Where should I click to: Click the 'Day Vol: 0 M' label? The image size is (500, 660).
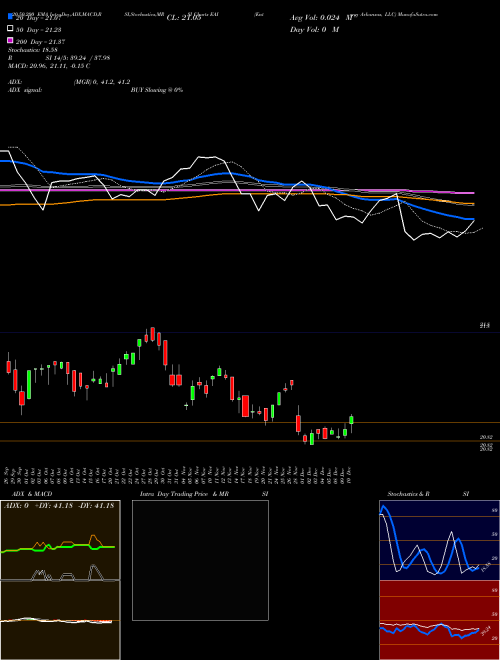coord(314,29)
